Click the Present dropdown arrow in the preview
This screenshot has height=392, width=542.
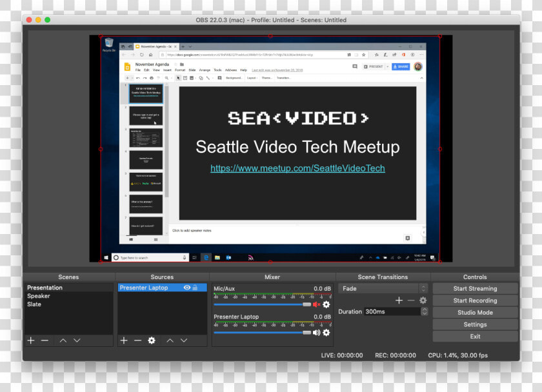[x=388, y=66]
